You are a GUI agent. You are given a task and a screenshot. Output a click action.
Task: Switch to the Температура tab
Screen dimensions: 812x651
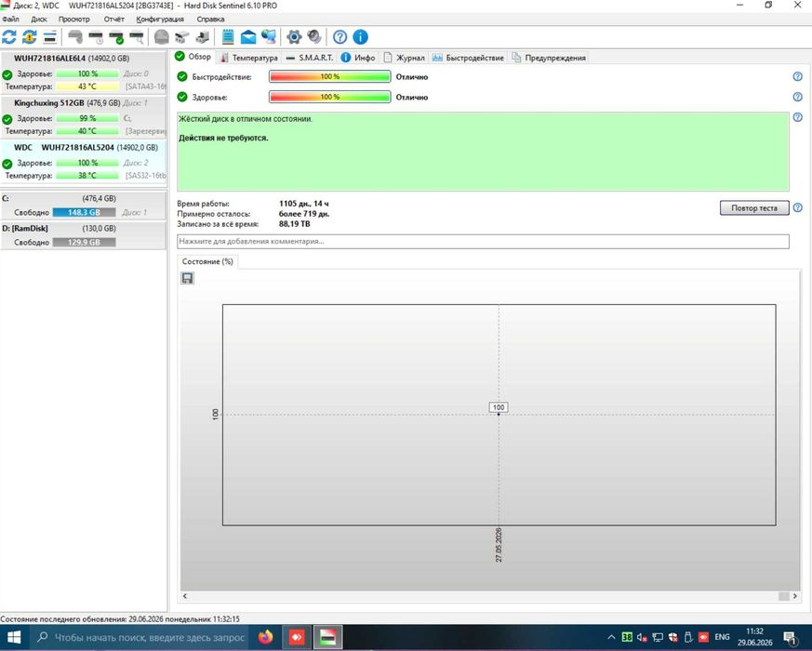tap(249, 58)
